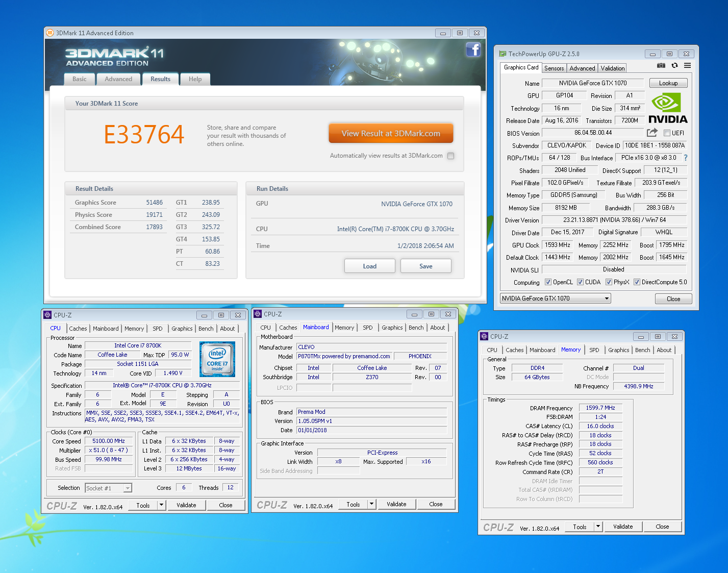728x573 pixels.
Task: Click the Close button in GPU-Z
Action: [673, 299]
